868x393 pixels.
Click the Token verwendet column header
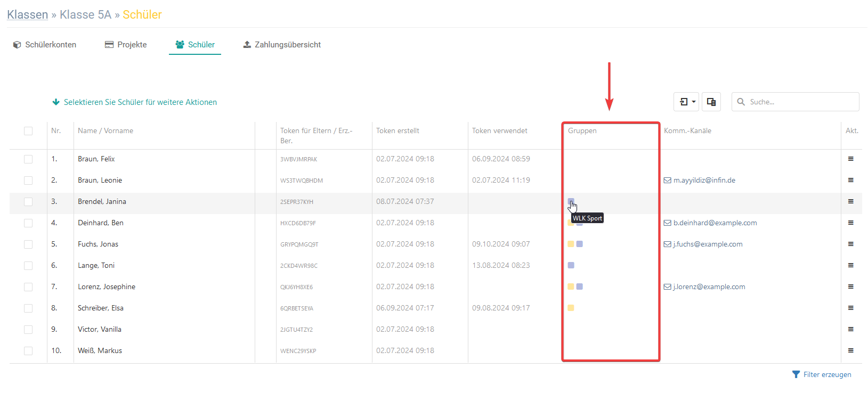500,130
